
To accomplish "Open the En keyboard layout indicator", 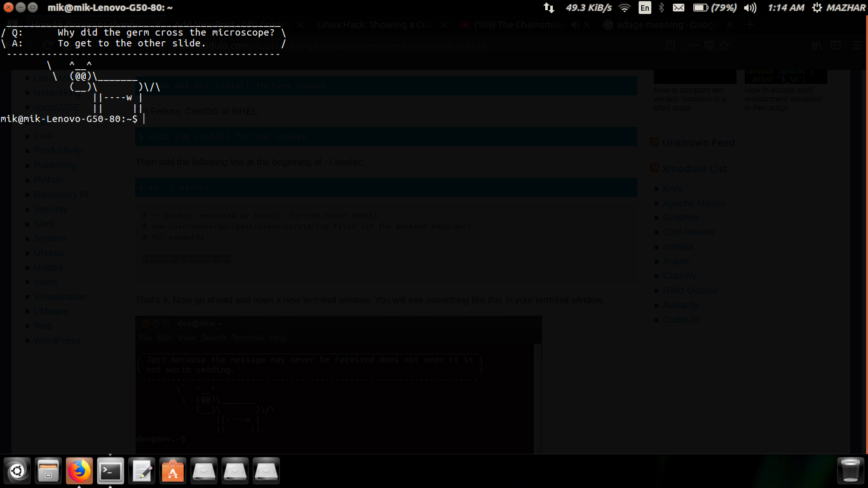I will [x=645, y=8].
